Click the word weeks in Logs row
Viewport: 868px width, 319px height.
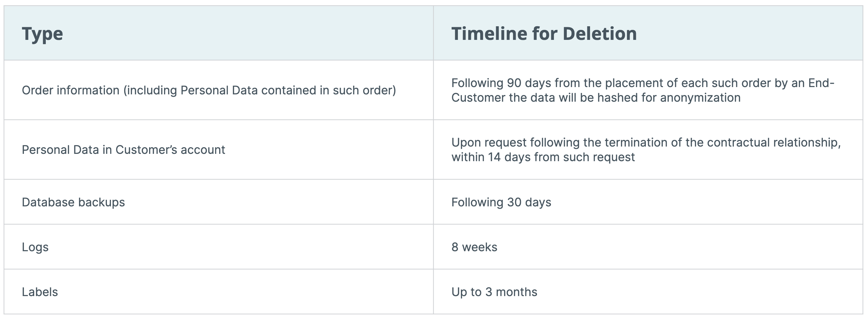point(479,247)
